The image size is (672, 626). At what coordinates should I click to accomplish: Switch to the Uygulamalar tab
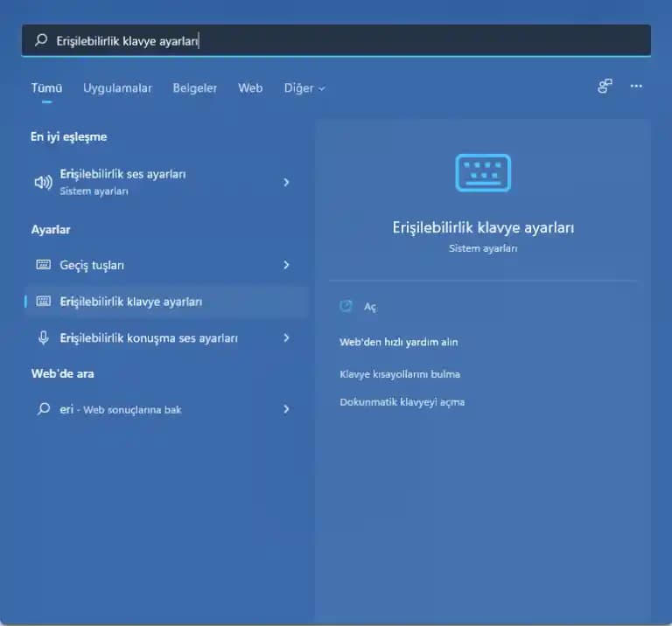pyautogui.click(x=117, y=88)
